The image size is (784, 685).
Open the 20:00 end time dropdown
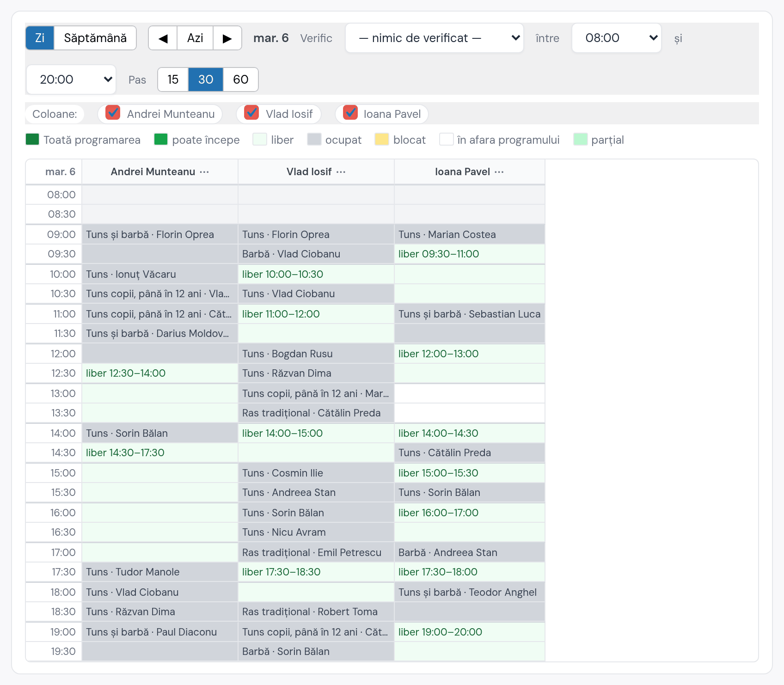pyautogui.click(x=71, y=80)
